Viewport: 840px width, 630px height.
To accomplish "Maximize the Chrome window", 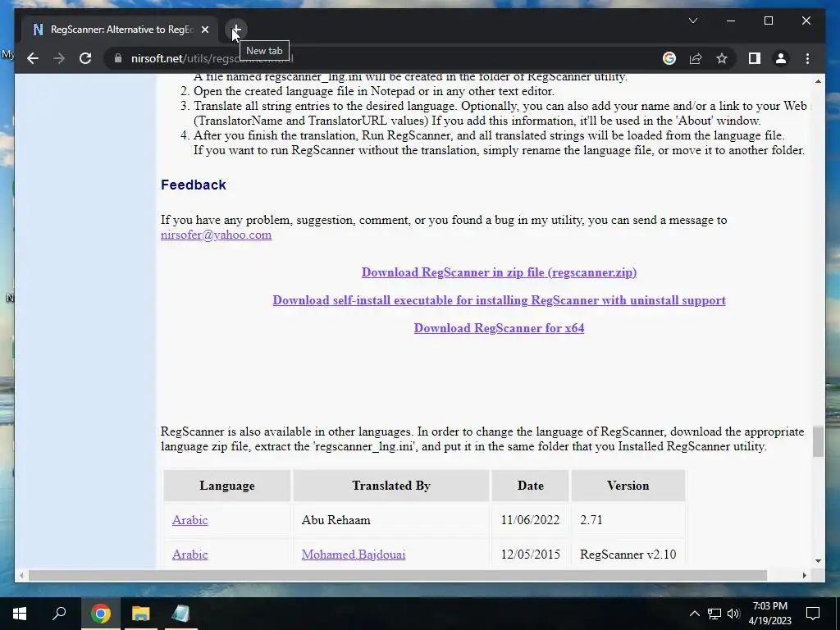I will tap(768, 21).
